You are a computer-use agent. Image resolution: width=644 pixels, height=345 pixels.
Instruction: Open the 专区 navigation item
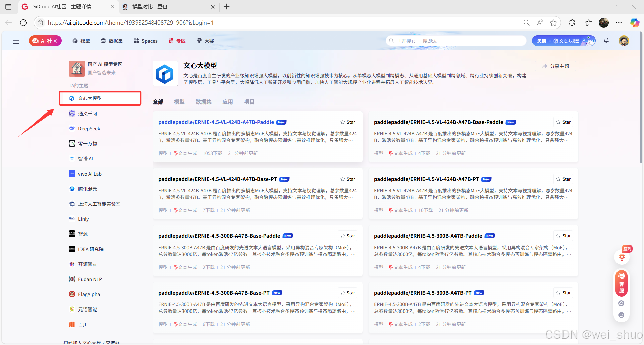coord(177,41)
